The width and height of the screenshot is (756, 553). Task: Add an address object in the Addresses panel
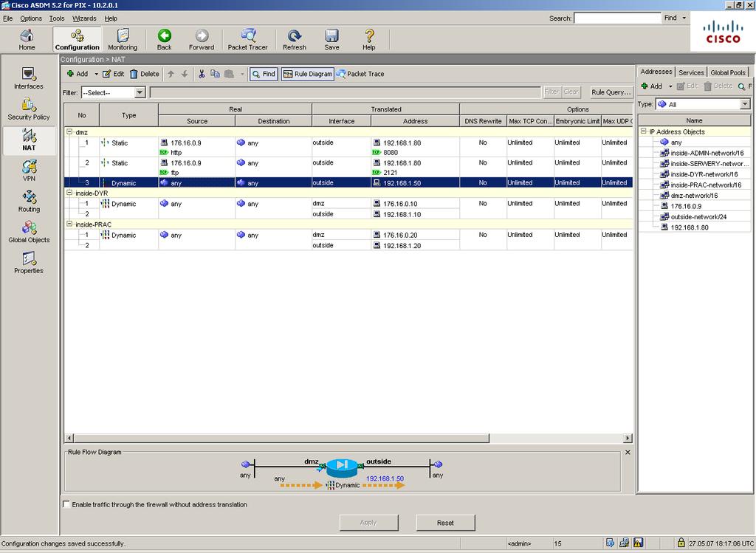(651, 86)
